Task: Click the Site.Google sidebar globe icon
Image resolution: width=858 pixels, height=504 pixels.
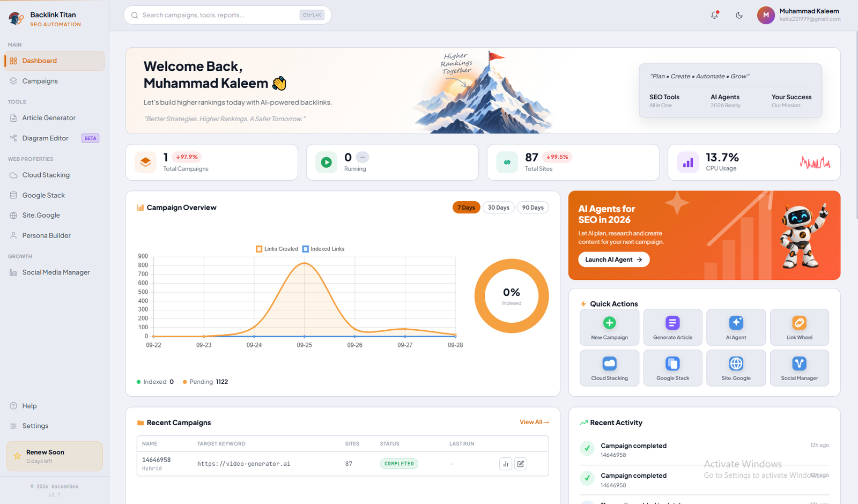Action: click(x=13, y=216)
